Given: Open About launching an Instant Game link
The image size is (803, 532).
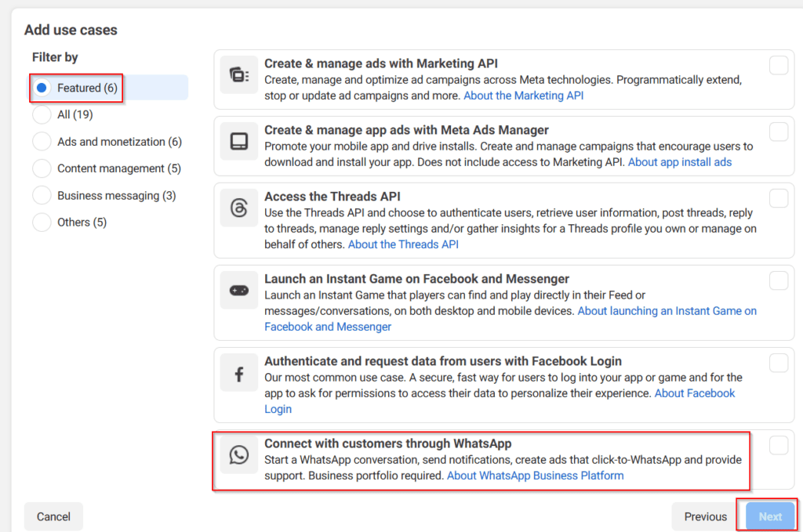Looking at the screenshot, I should tap(667, 311).
